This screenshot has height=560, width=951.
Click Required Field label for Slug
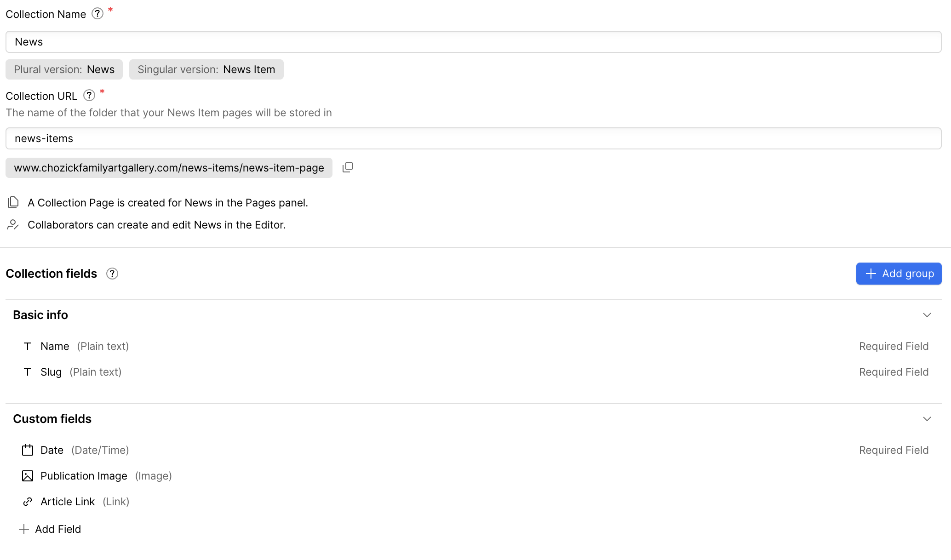click(894, 372)
